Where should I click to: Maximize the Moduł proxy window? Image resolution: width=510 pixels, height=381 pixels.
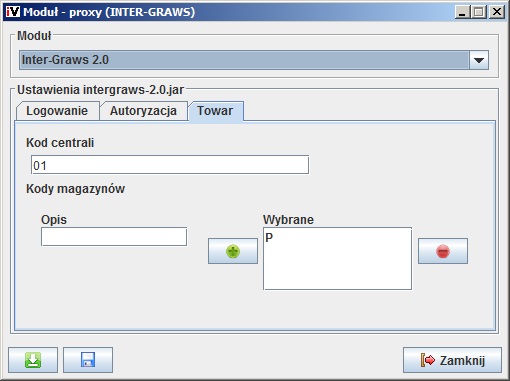click(x=479, y=12)
